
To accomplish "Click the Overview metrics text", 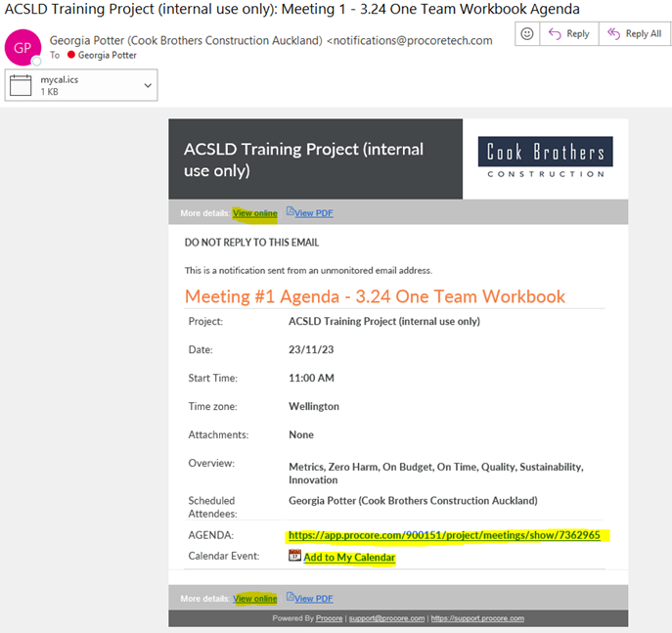I will (x=436, y=474).
